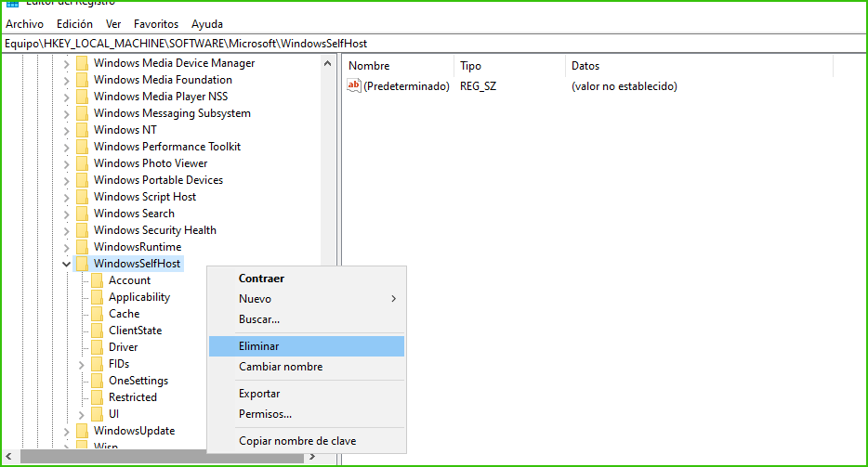Expand the Windows Security Health key

point(66,231)
